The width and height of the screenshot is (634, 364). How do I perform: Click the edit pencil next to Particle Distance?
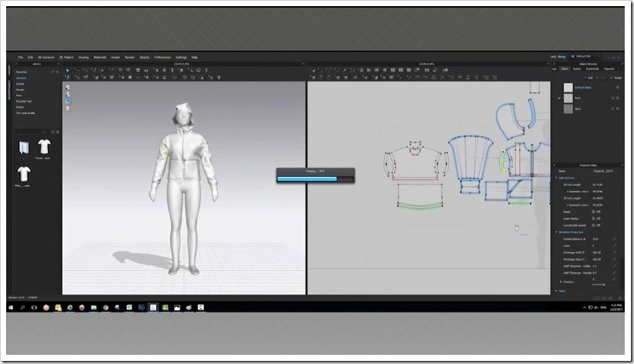(x=615, y=240)
